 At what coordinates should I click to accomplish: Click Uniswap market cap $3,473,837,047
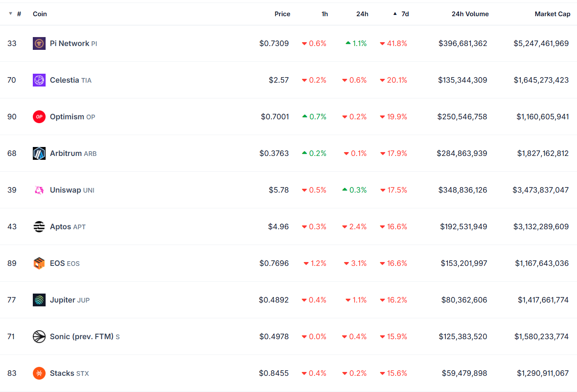coord(541,190)
